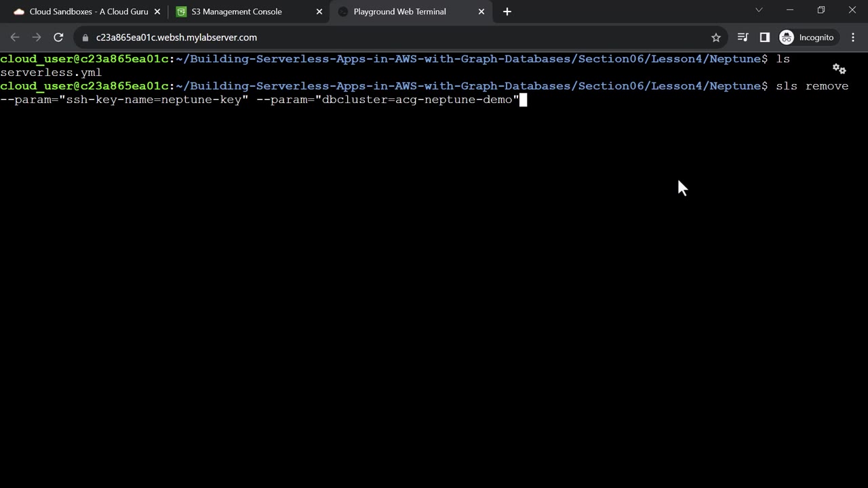Focus the address bar URL field
This screenshot has width=868, height=488.
400,37
